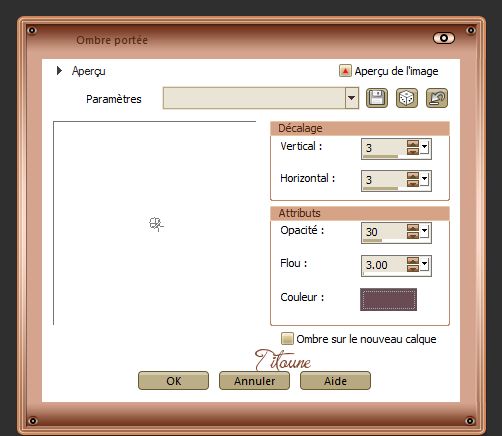
Task: Expand the Aperçu disclosure triangle
Action: [59, 70]
